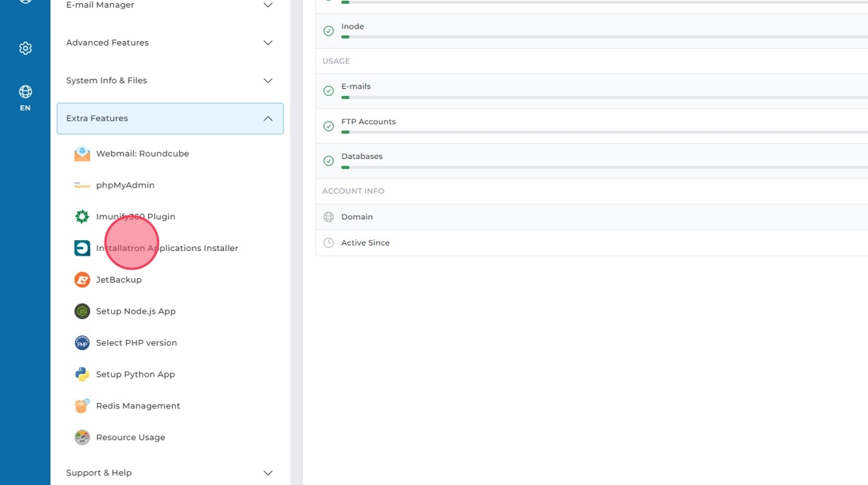The image size is (868, 485).
Task: Open the Imunify360 Plugin icon
Action: click(82, 217)
